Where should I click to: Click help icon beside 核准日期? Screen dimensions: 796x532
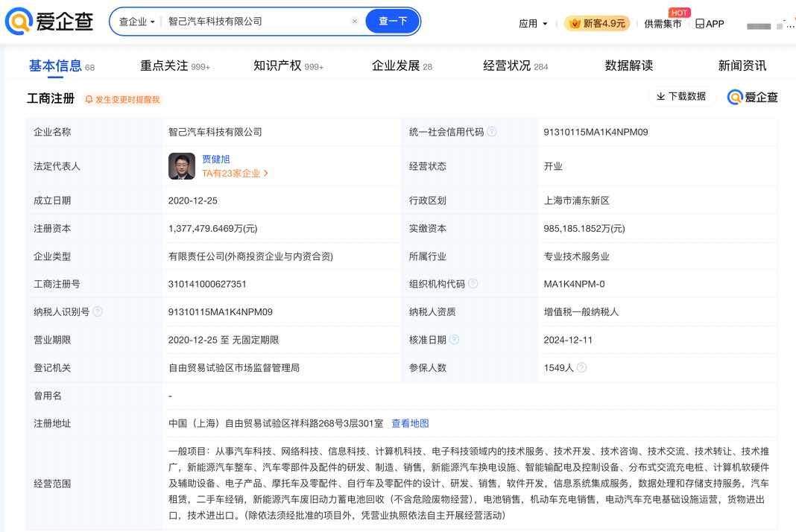(x=455, y=340)
